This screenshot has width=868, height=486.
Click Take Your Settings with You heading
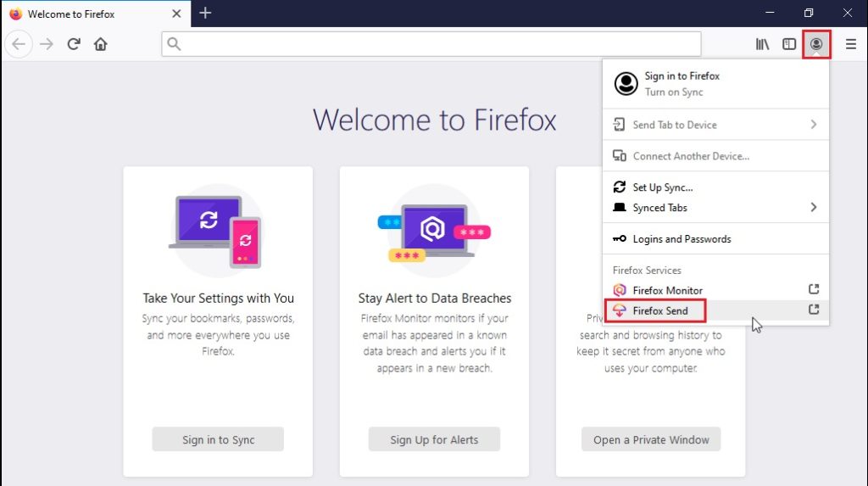218,299
